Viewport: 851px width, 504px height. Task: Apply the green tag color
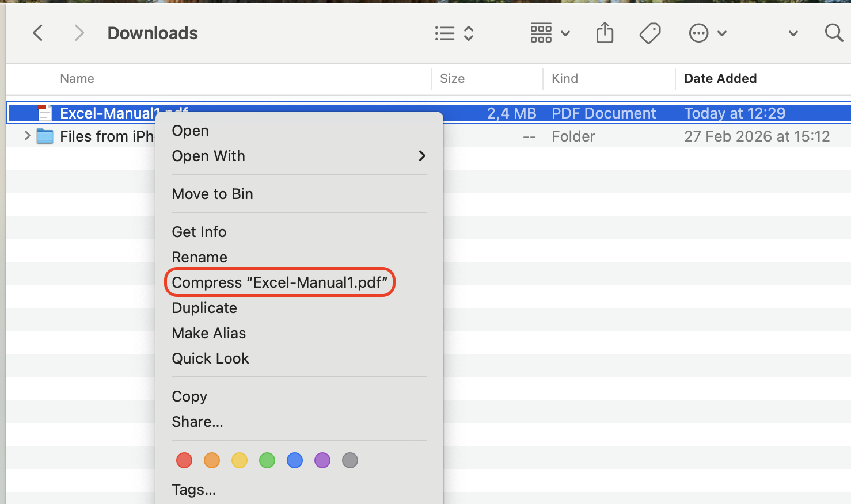tap(267, 460)
